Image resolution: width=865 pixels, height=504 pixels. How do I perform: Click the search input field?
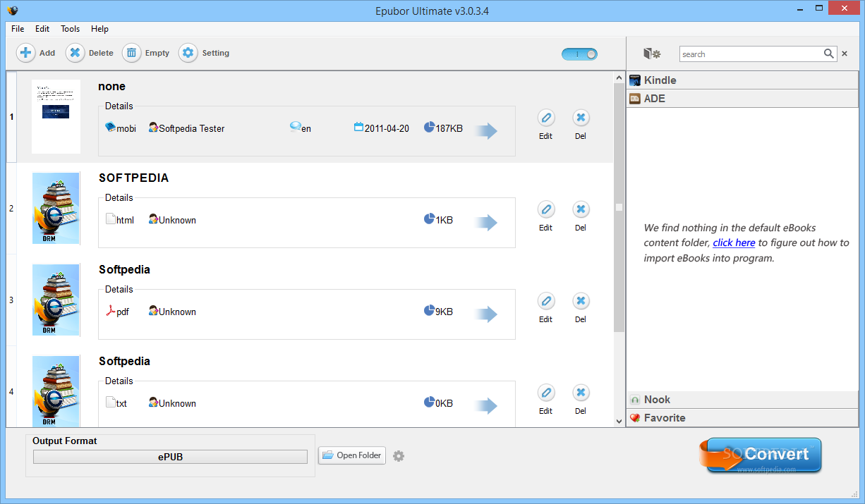pos(751,54)
